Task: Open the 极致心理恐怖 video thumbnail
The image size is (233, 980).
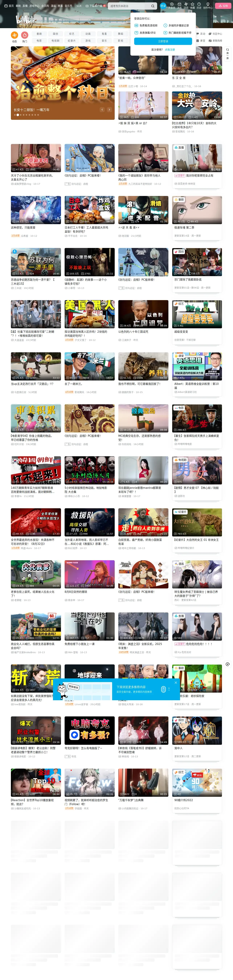Action: coord(90,262)
